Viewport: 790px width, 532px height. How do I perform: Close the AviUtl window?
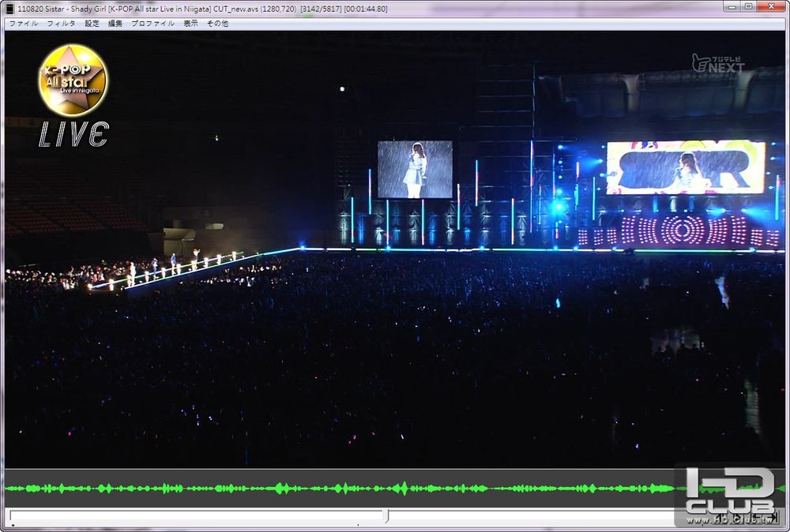click(771, 6)
